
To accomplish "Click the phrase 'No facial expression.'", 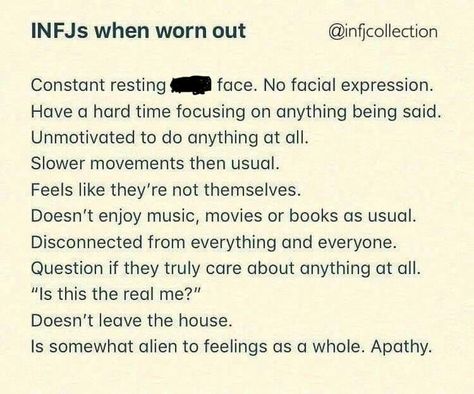I will [x=348, y=86].
